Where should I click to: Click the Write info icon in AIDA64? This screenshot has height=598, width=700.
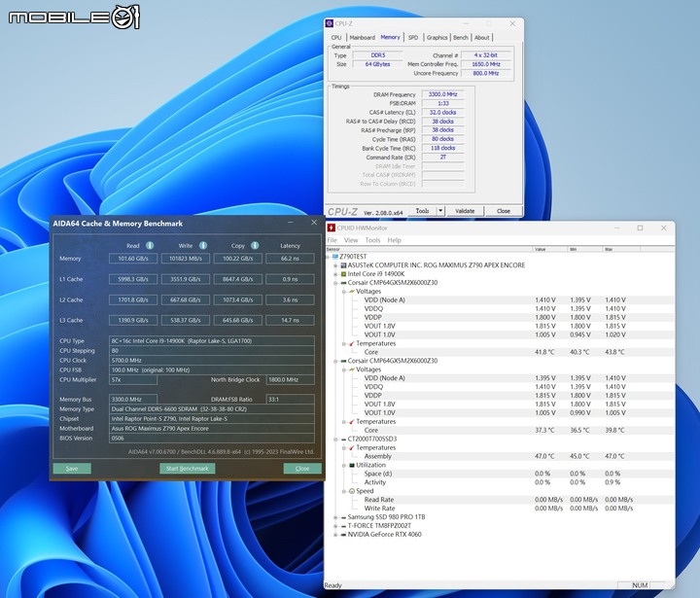(x=203, y=245)
